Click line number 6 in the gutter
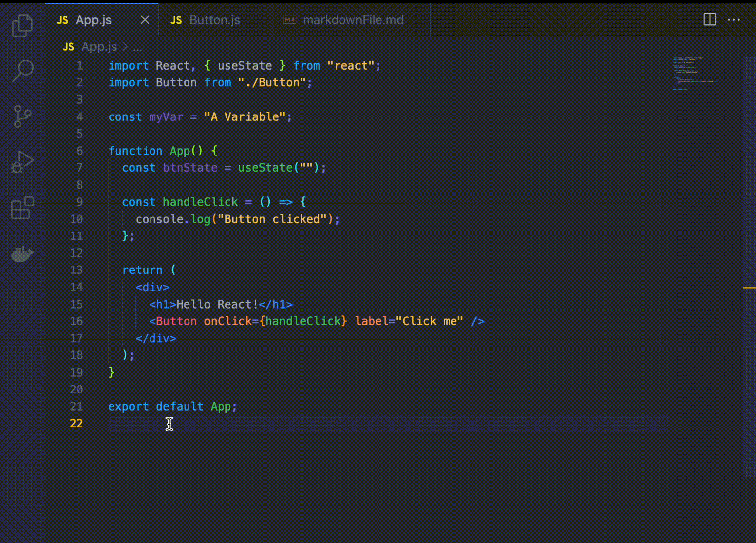The height and width of the screenshot is (543, 756). pyautogui.click(x=79, y=151)
